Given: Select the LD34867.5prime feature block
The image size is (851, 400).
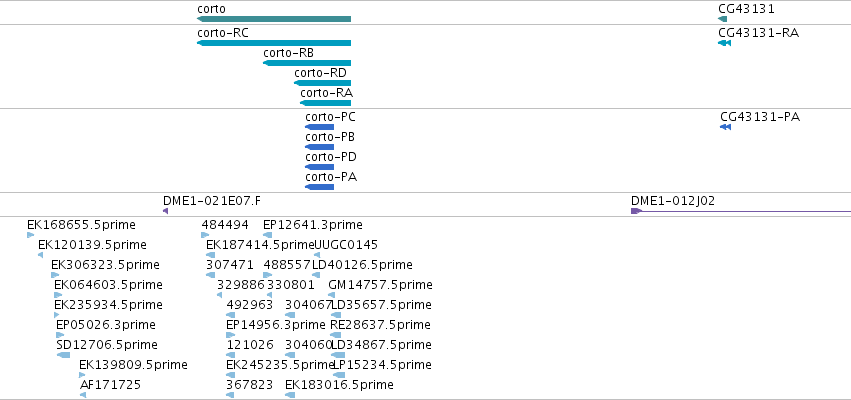Looking at the screenshot, I should coord(338,355).
